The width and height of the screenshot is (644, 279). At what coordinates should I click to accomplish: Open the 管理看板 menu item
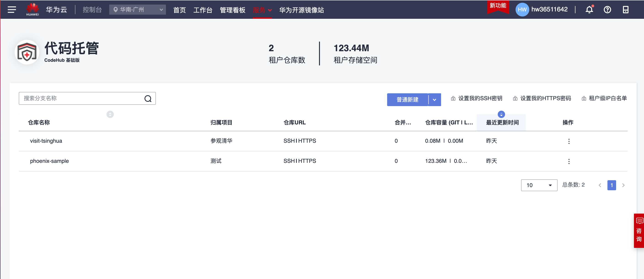coord(232,10)
